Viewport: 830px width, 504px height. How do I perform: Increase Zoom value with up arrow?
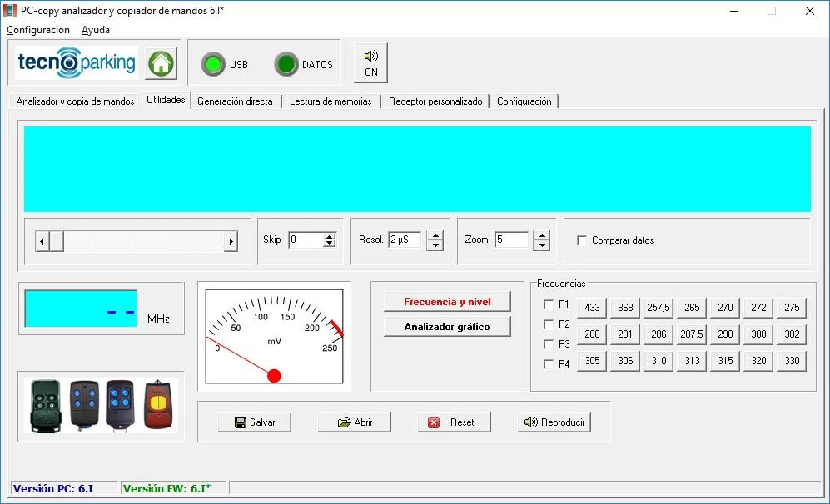541,235
